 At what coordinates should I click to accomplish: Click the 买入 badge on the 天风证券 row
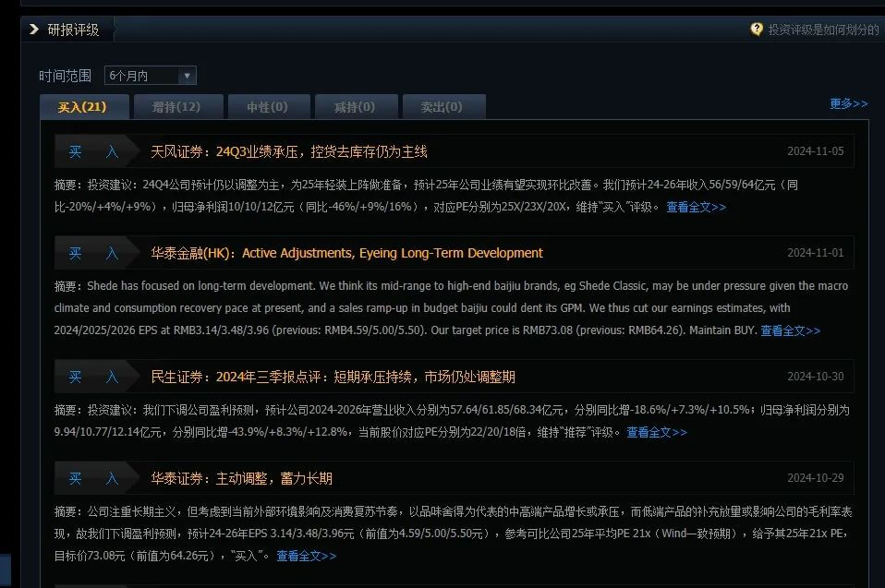click(x=96, y=151)
